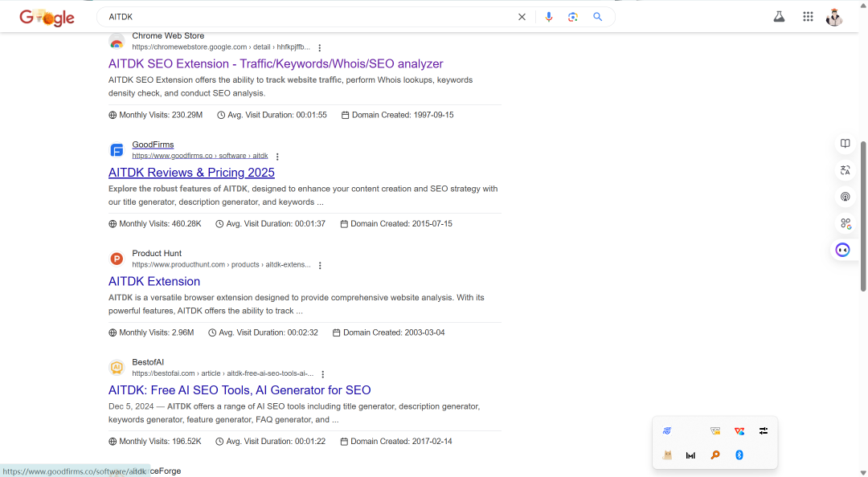Click the GoodFirms site name

click(x=153, y=145)
